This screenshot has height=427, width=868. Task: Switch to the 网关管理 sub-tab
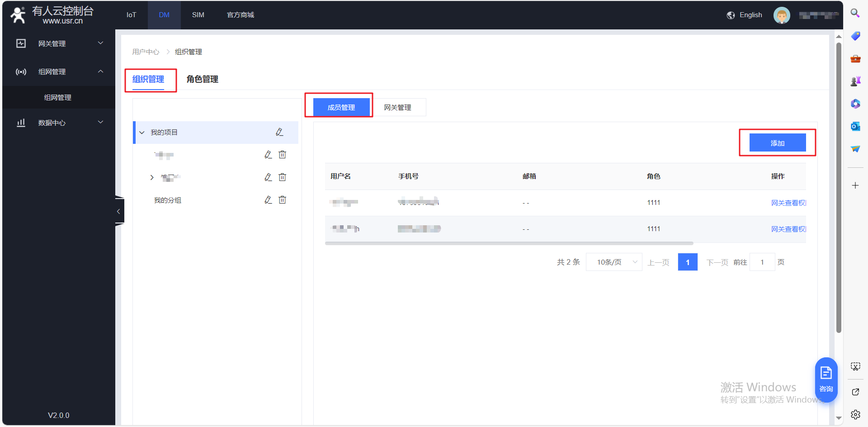coord(397,108)
